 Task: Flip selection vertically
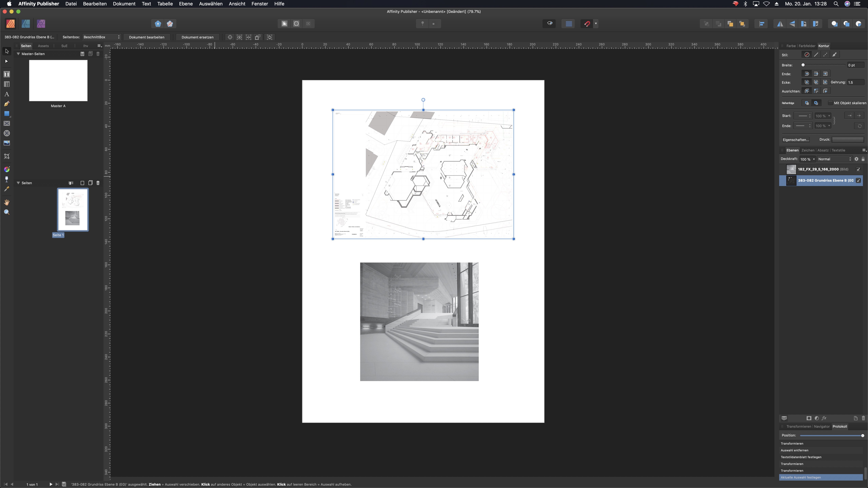(x=792, y=24)
